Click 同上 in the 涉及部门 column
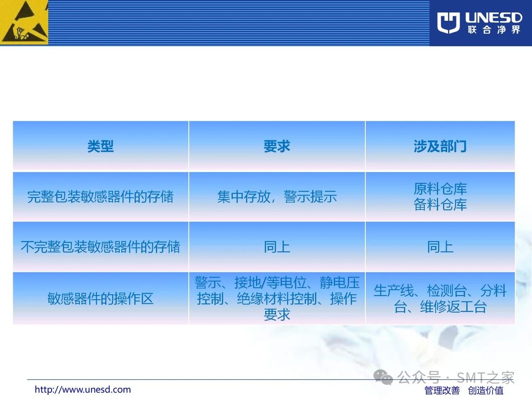The height and width of the screenshot is (399, 532). tap(440, 246)
